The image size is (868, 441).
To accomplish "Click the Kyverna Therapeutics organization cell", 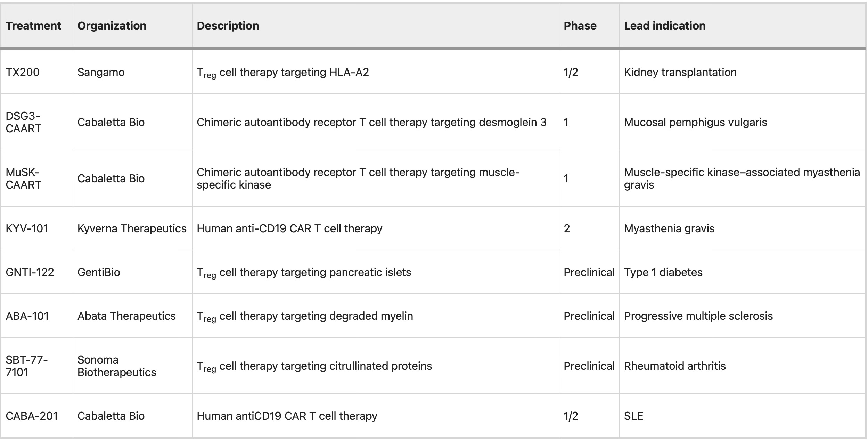I will pos(132,228).
